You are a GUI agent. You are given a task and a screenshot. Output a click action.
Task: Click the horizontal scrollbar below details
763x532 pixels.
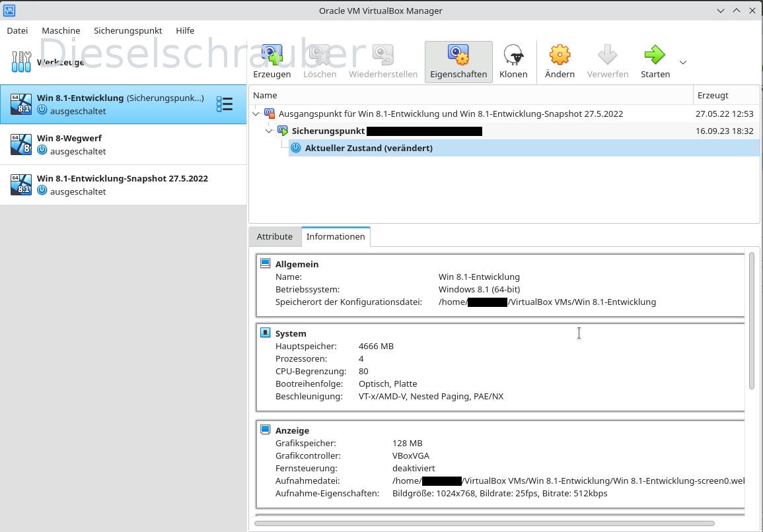[484, 523]
